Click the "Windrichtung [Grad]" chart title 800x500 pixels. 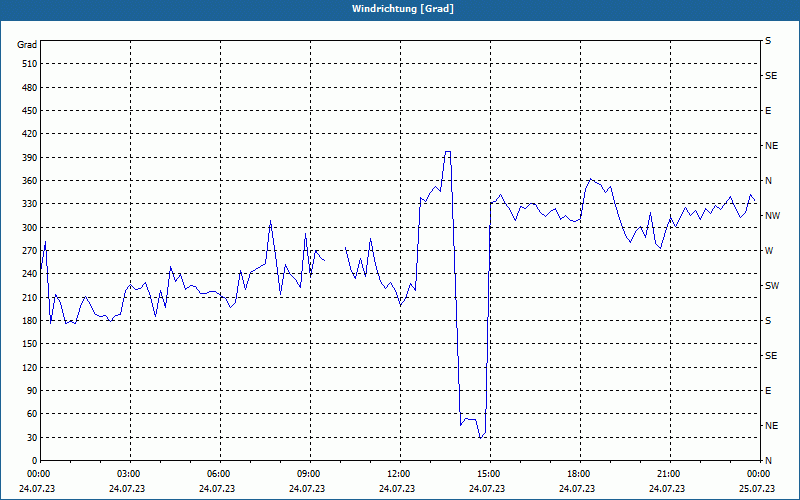coord(403,9)
